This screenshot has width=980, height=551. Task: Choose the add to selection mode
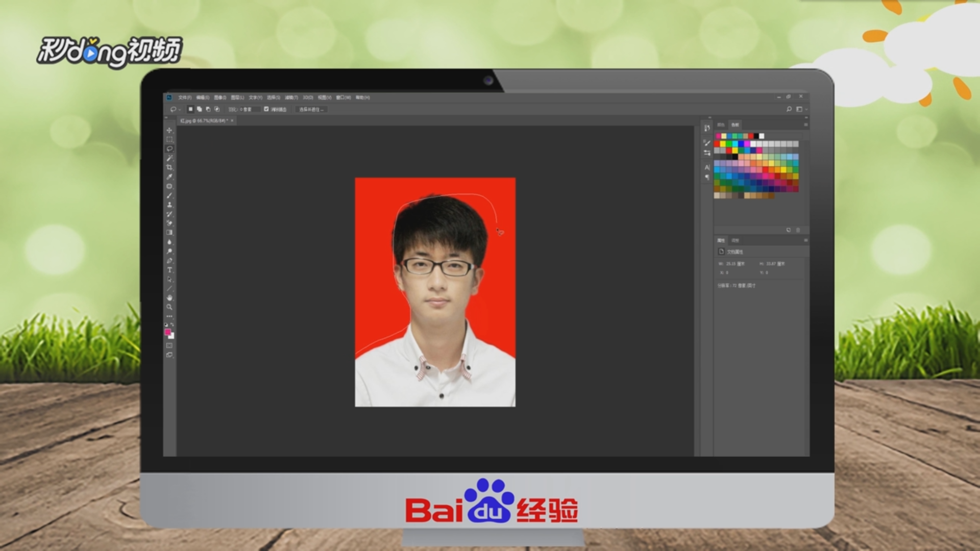[200, 109]
